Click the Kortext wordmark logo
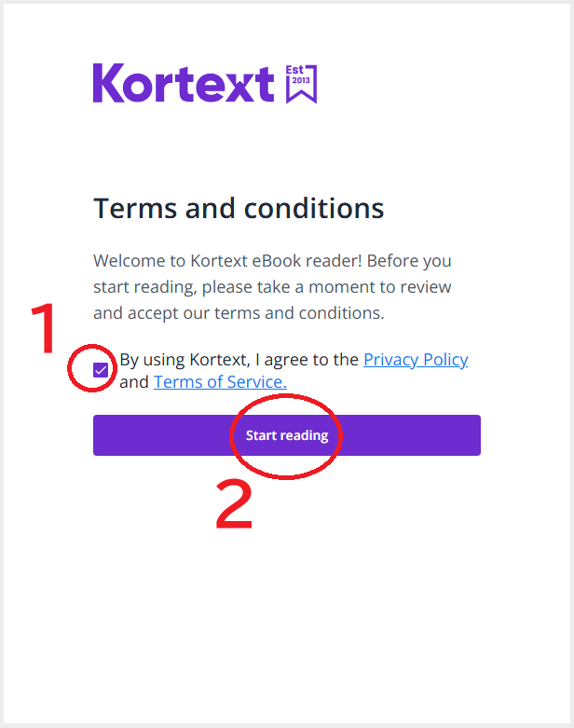This screenshot has height=728, width=574. click(x=184, y=83)
